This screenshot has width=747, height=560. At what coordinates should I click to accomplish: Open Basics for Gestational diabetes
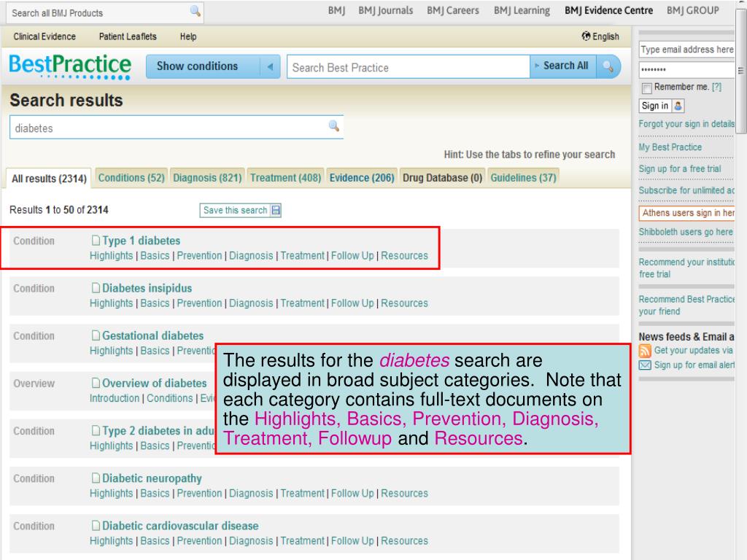[x=155, y=351]
